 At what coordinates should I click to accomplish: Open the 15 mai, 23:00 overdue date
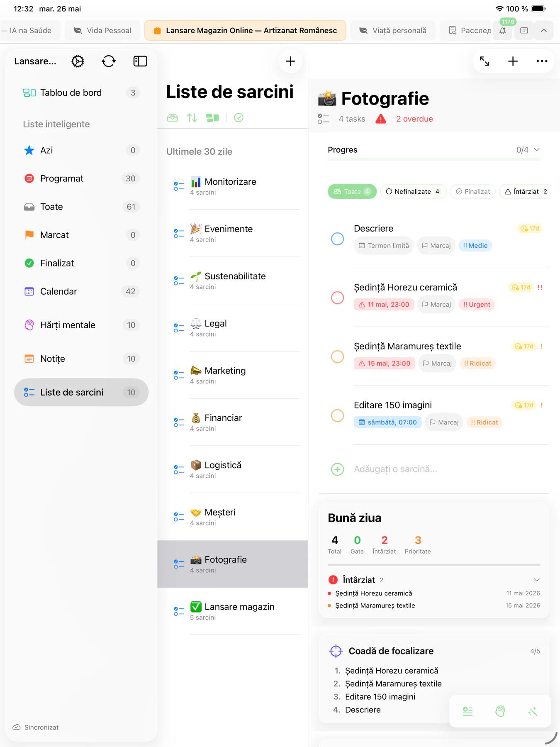tap(384, 364)
